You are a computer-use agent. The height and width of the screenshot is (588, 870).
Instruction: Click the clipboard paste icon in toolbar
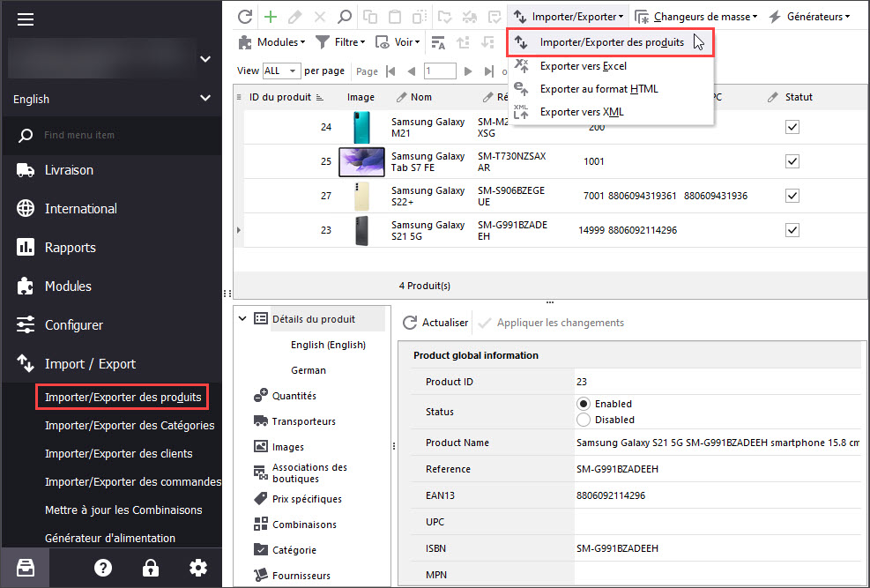coord(395,17)
